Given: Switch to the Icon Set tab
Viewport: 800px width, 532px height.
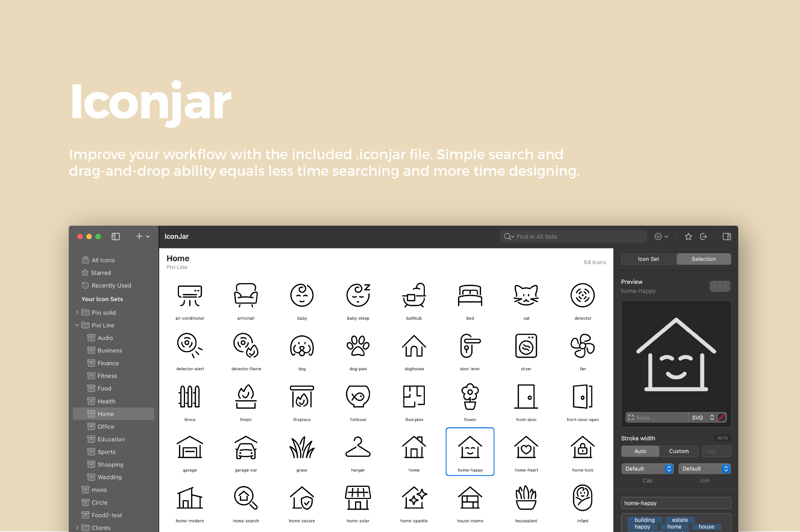Looking at the screenshot, I should coord(648,259).
